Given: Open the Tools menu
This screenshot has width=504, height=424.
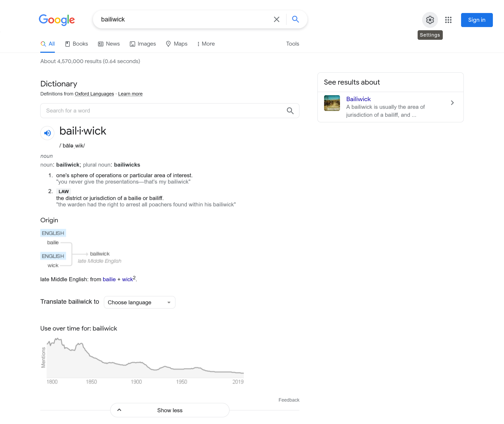Looking at the screenshot, I should 292,44.
